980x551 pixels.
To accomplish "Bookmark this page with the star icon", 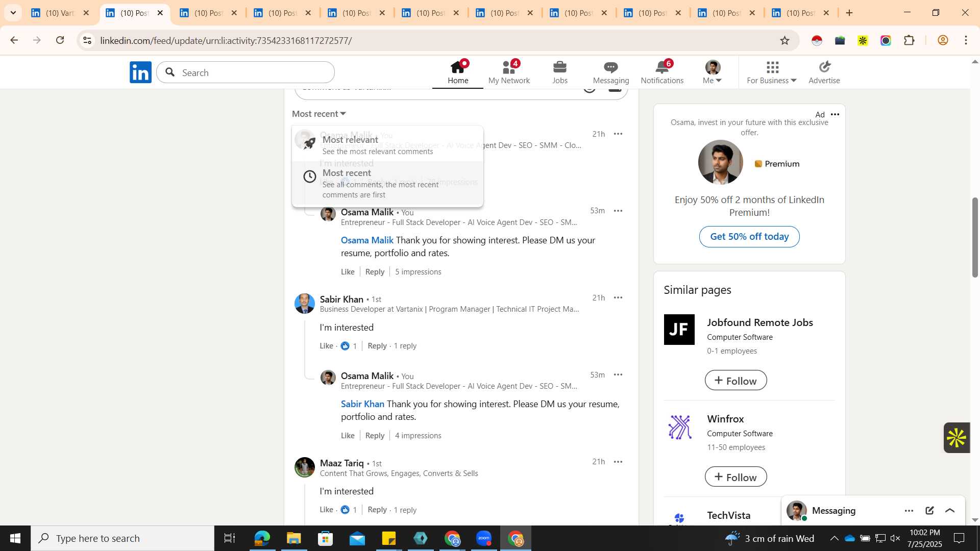I will pos(785,40).
